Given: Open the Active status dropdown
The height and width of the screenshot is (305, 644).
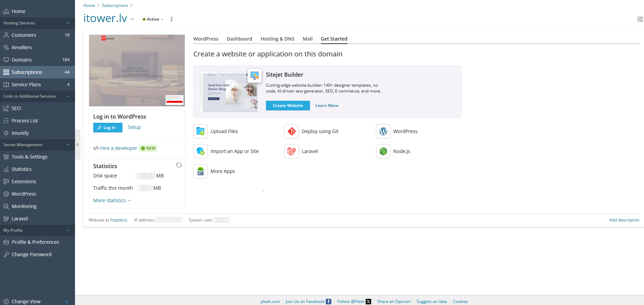Looking at the screenshot, I should click(x=153, y=19).
